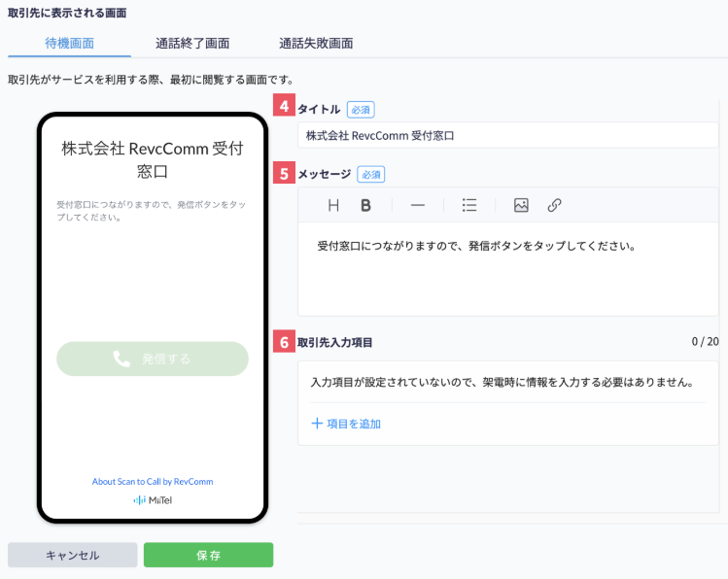Insert hyperlink in message editor
Image resolution: width=728 pixels, height=579 pixels.
(554, 205)
